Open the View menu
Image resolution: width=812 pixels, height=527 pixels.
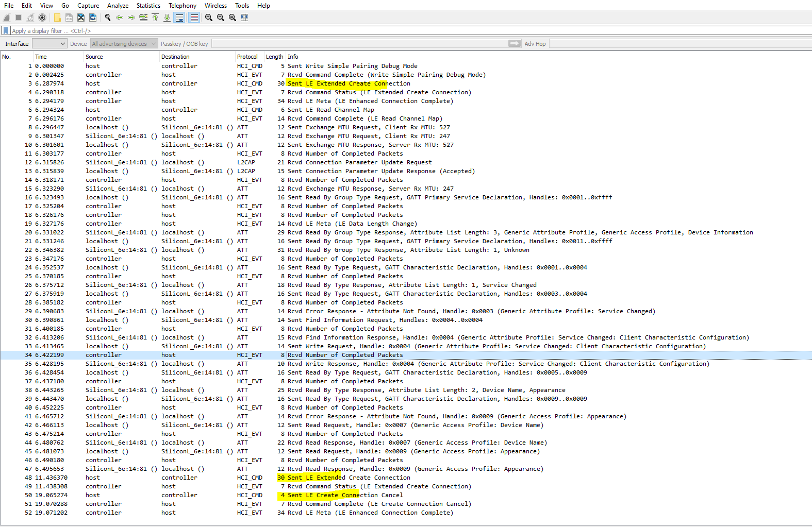47,6
